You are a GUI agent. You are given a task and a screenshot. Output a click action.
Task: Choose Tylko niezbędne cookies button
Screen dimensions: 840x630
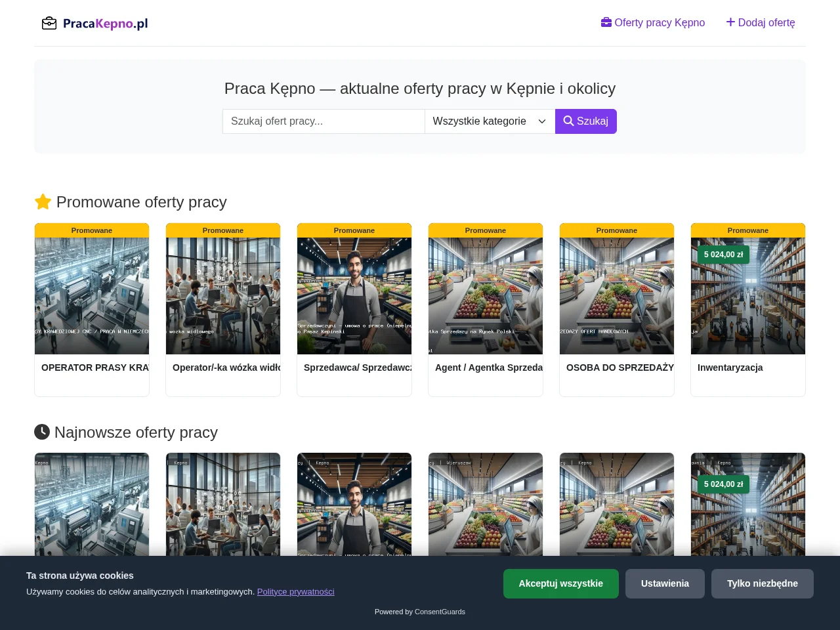[x=763, y=583]
